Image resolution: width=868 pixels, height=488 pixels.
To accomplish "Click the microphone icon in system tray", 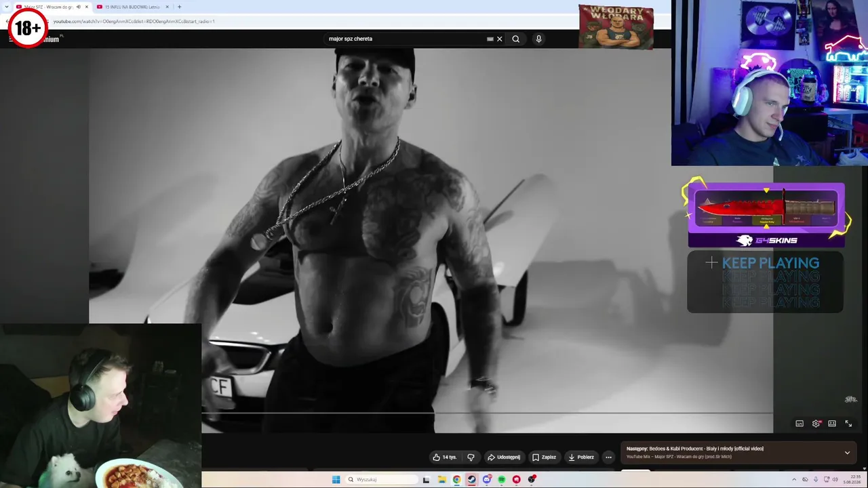I will point(816,480).
